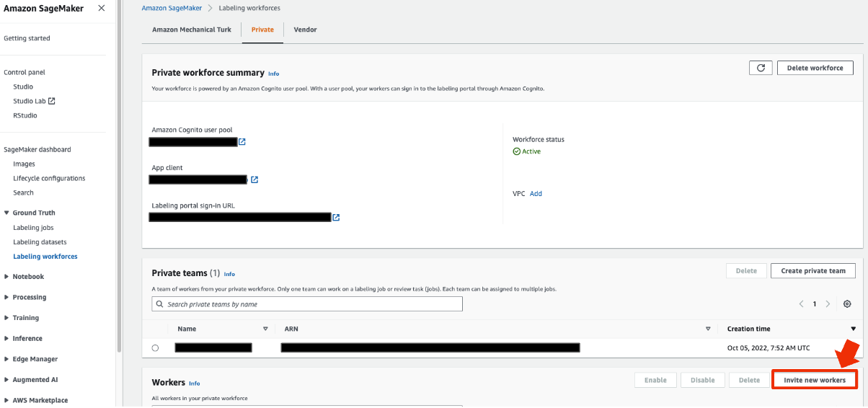Image resolution: width=868 pixels, height=408 pixels.
Task: Open Getting started in sidebar
Action: pyautogui.click(x=27, y=38)
